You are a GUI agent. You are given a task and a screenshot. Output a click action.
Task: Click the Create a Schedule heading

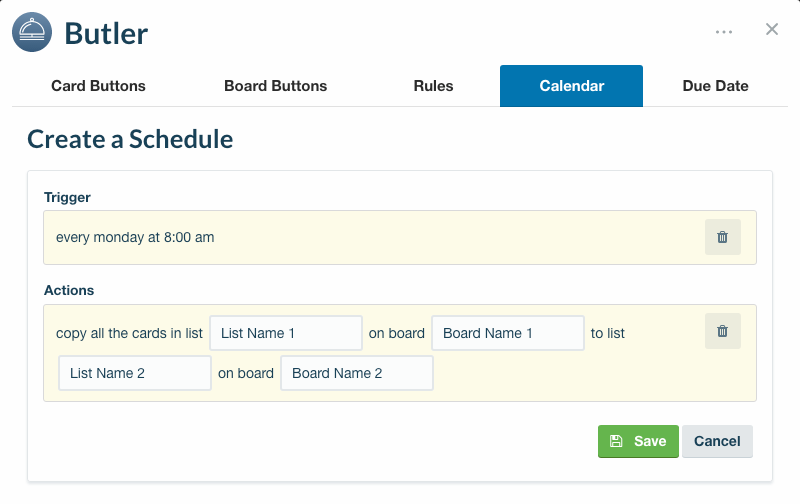[130, 139]
